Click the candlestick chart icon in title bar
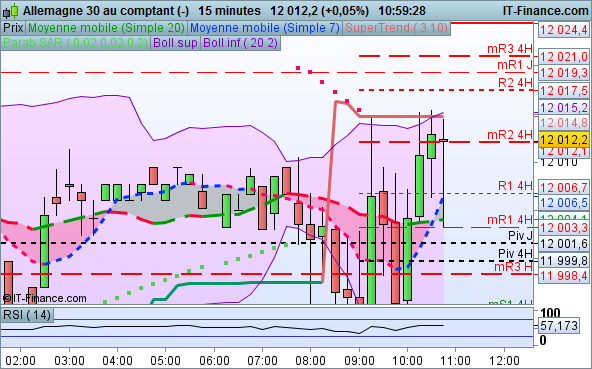The height and width of the screenshot is (369, 592). point(11,11)
